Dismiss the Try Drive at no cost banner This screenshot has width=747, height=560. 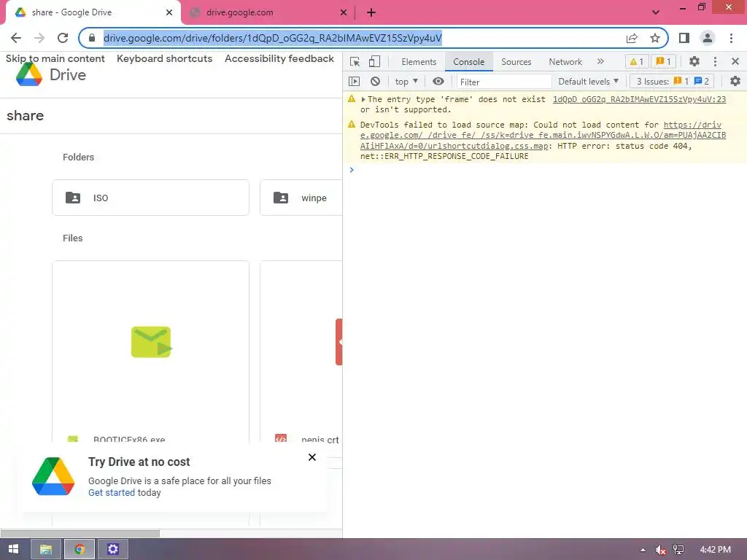pyautogui.click(x=312, y=457)
